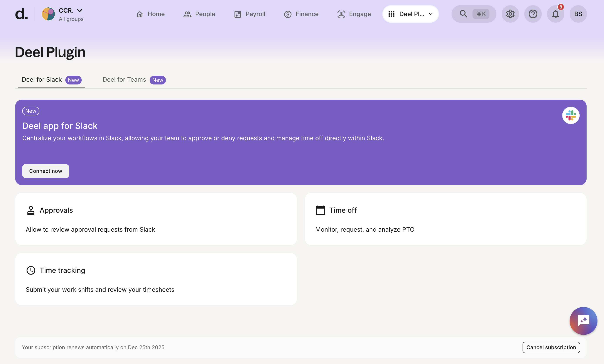Open the AI chat assistant bubble
604x364 pixels.
coord(583,321)
